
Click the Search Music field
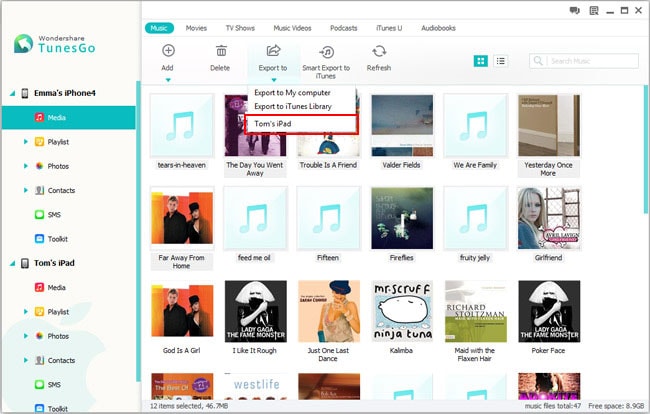[x=584, y=61]
